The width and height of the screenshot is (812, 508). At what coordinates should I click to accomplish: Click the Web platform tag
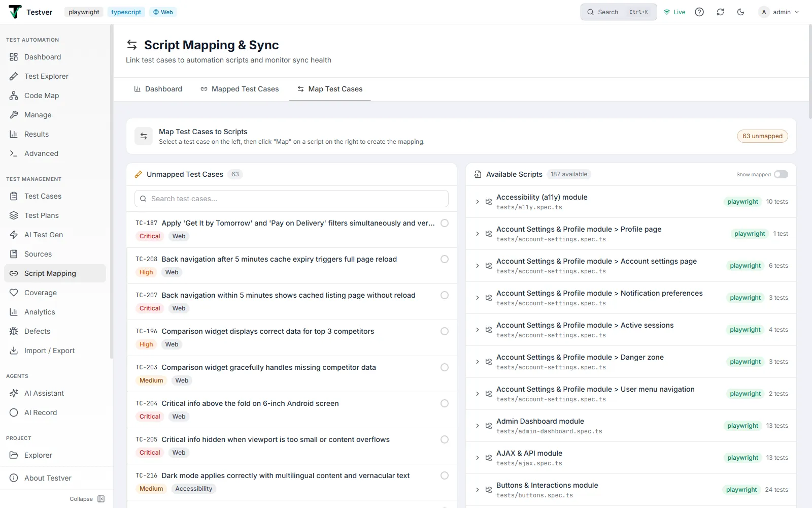pyautogui.click(x=163, y=12)
